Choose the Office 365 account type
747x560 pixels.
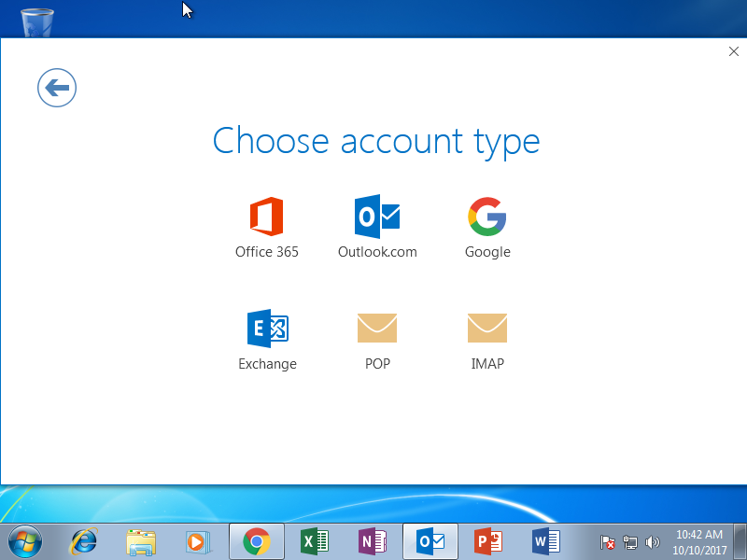point(267,228)
